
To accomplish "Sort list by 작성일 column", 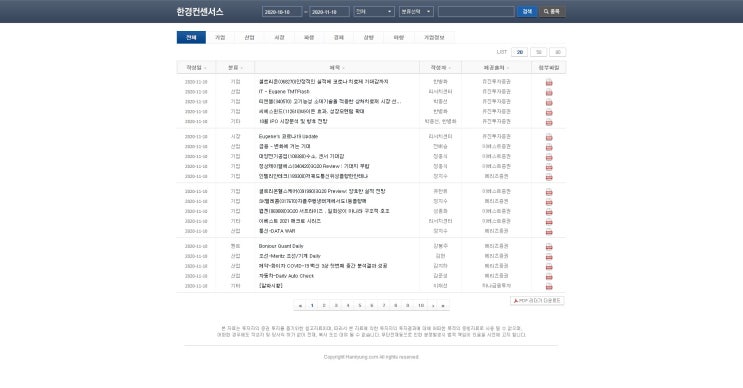I will point(196,68).
